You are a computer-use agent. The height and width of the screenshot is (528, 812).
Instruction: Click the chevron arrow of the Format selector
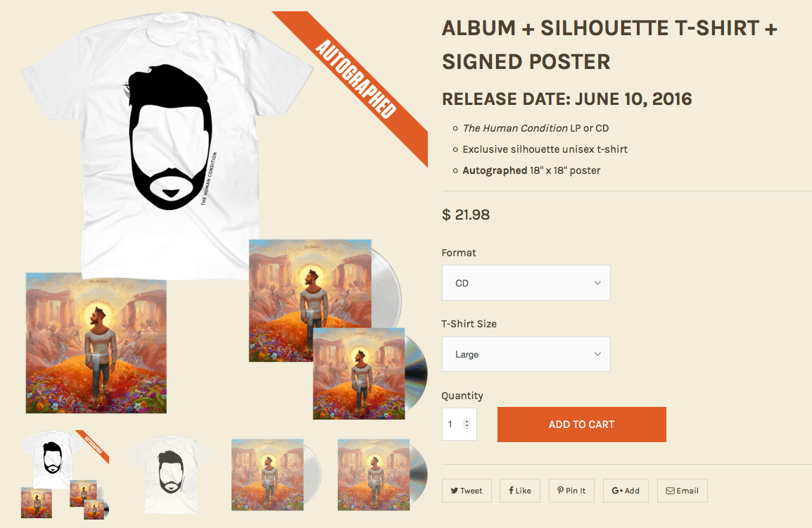point(597,283)
